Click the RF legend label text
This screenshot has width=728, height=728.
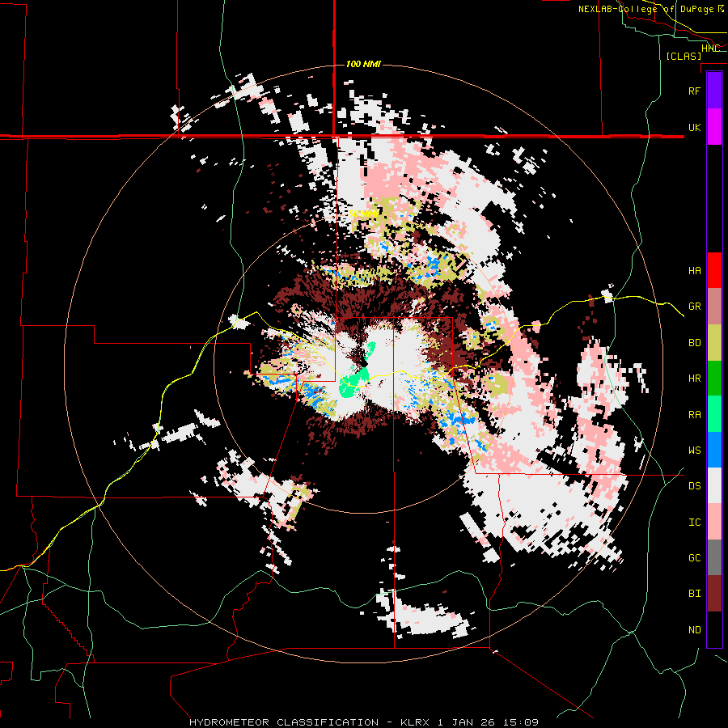[x=694, y=91]
